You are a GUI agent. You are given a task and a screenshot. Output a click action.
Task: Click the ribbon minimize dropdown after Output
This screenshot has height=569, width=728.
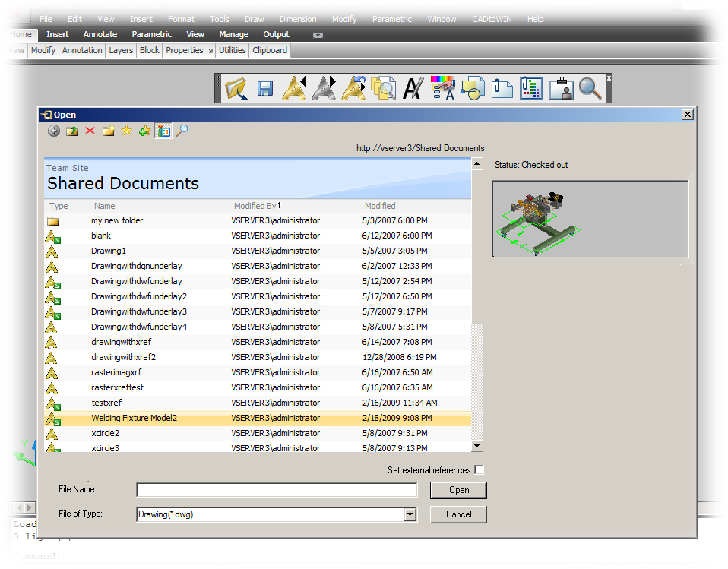click(x=318, y=35)
